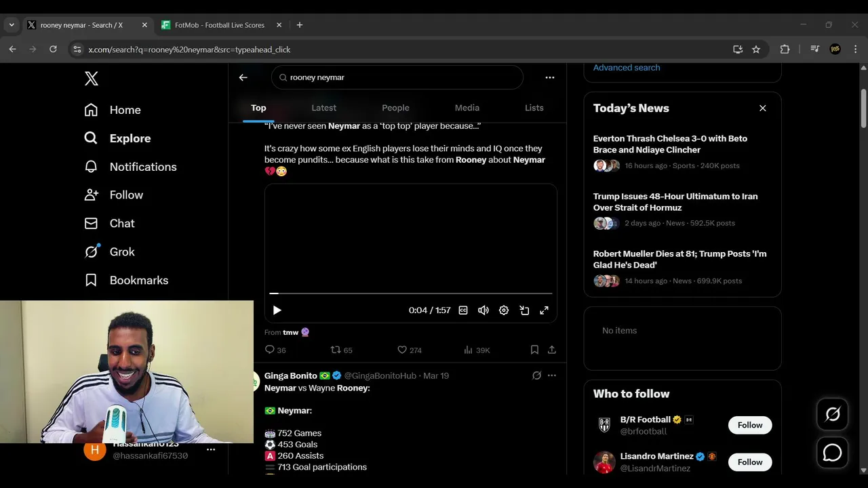Open the floating Grok button
The image size is (868, 488).
(833, 414)
